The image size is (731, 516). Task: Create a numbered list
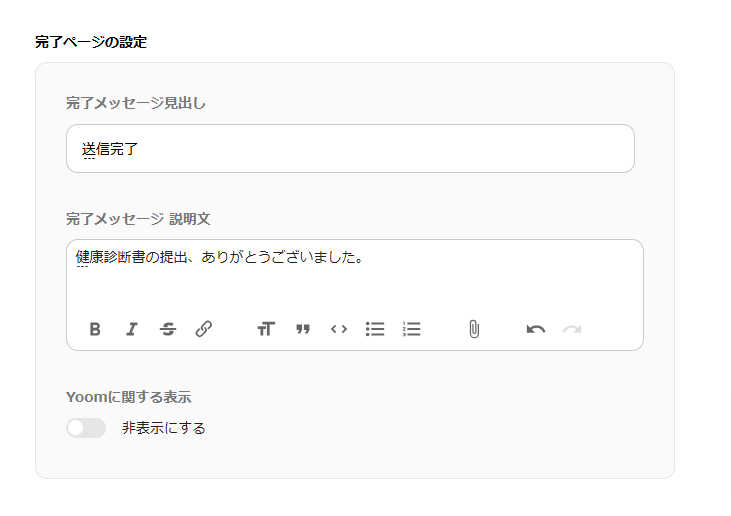411,329
